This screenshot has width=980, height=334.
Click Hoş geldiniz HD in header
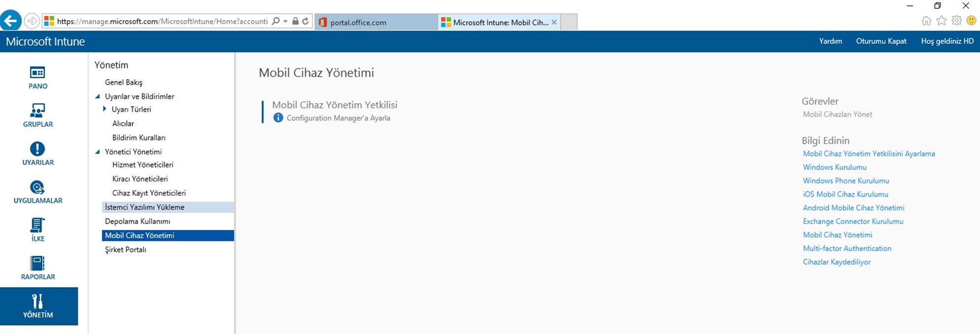[947, 41]
